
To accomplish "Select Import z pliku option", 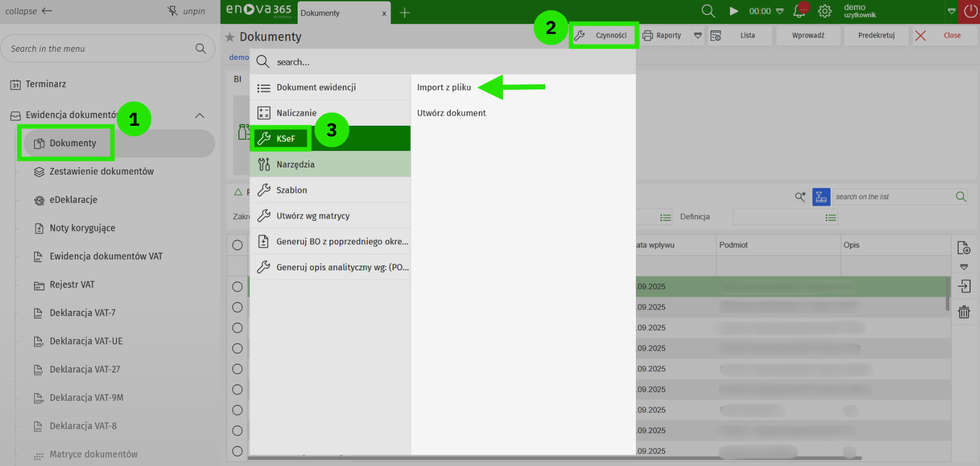I will click(444, 88).
